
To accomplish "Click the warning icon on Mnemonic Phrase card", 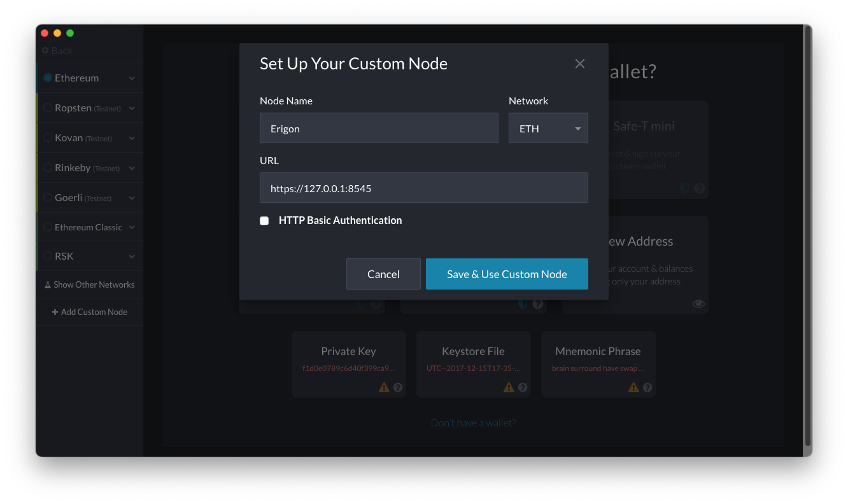I will pyautogui.click(x=633, y=387).
